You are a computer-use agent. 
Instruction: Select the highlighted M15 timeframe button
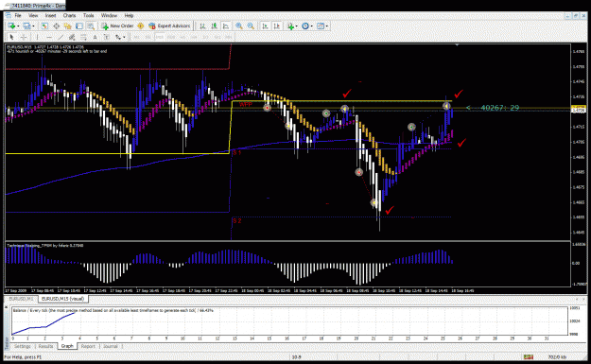[160, 37]
